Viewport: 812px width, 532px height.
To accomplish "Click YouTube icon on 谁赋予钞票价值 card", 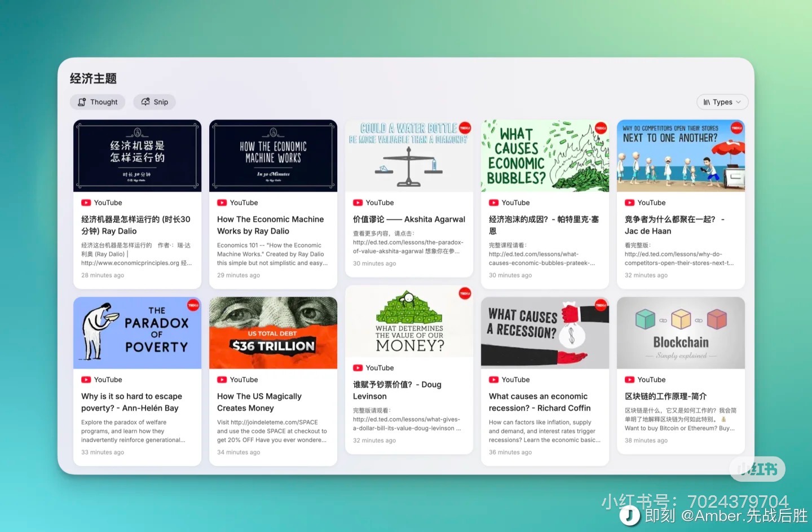I will [358, 368].
